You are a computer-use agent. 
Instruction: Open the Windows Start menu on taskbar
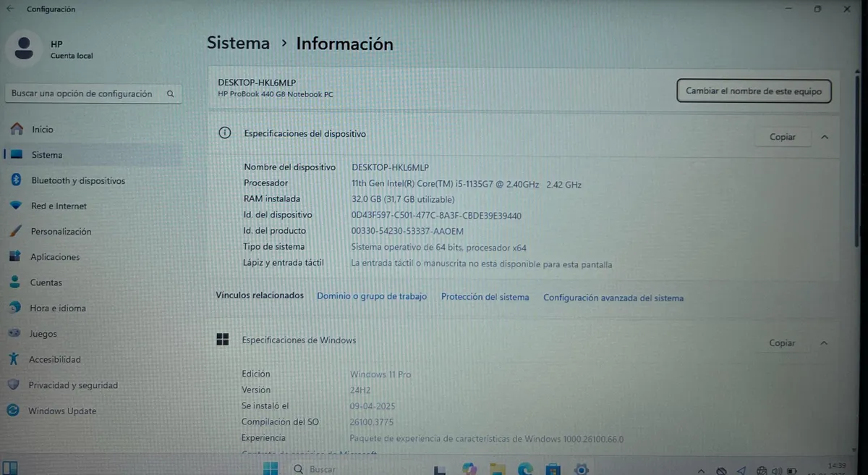(x=270, y=468)
